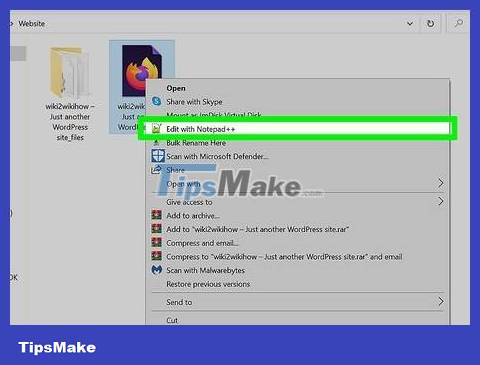Click the wiki2wikihow site_files folder name
Screen dimensions: 480x365
70,122
